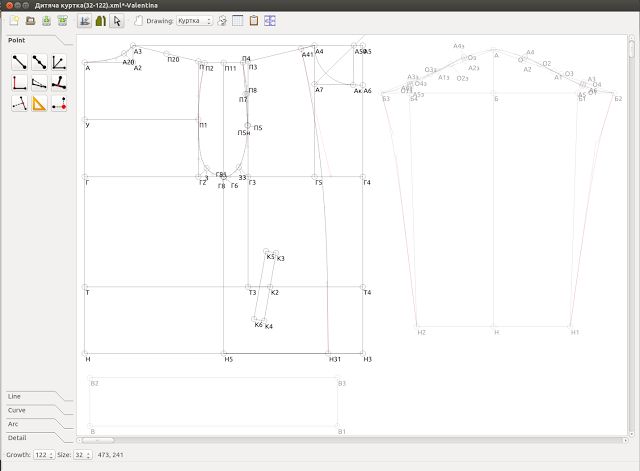The width and height of the screenshot is (640, 471).
Task: Select point label Г5 on the drawing
Action: point(319,183)
